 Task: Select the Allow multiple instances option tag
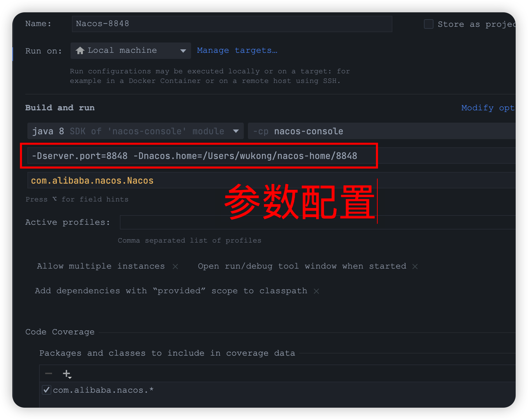point(101,266)
